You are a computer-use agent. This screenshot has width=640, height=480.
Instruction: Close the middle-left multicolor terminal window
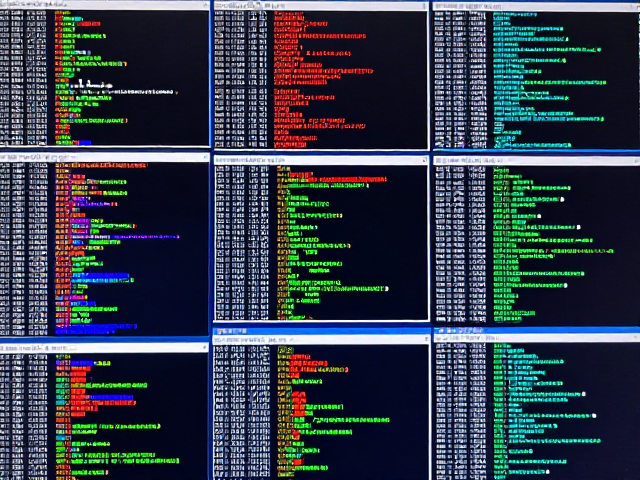(205, 157)
